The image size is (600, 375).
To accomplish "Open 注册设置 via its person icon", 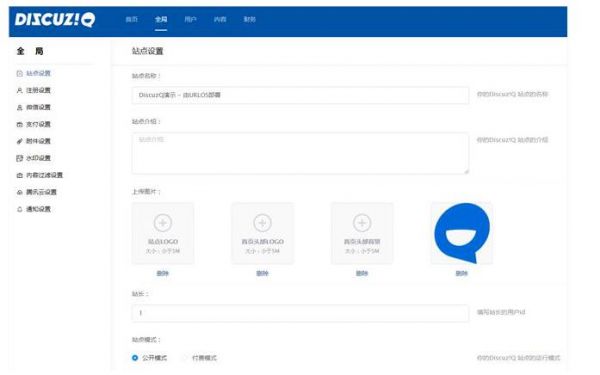I will 20,90.
